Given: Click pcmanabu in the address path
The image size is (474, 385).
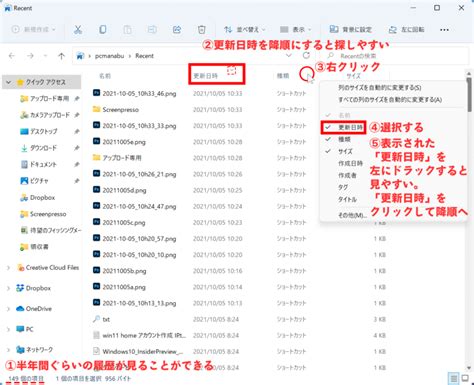Looking at the screenshot, I should 109,56.
